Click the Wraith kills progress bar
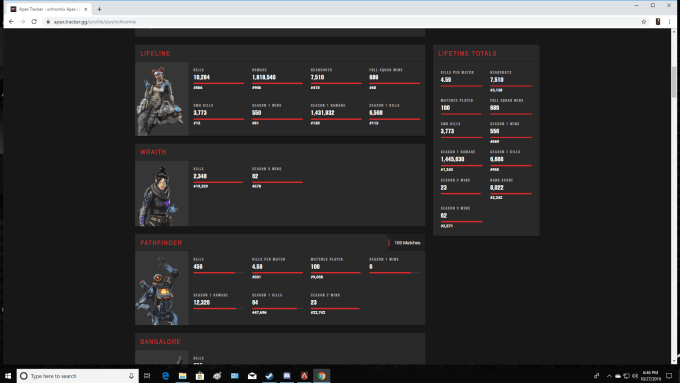Viewport: 680px width, 383px height. 218,182
